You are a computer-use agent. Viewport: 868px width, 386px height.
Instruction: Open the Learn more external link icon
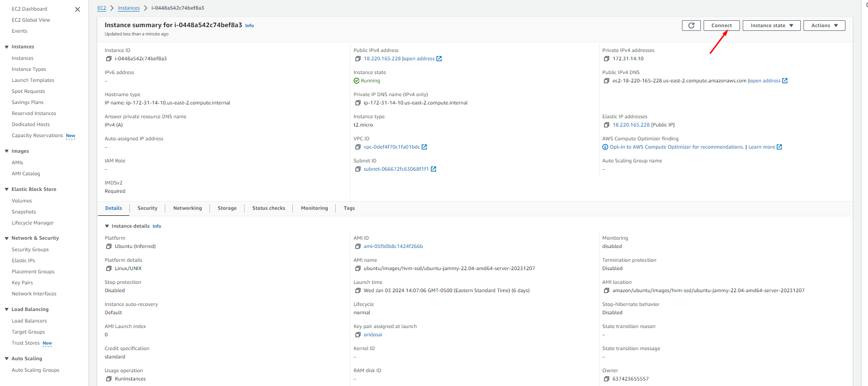coord(779,147)
